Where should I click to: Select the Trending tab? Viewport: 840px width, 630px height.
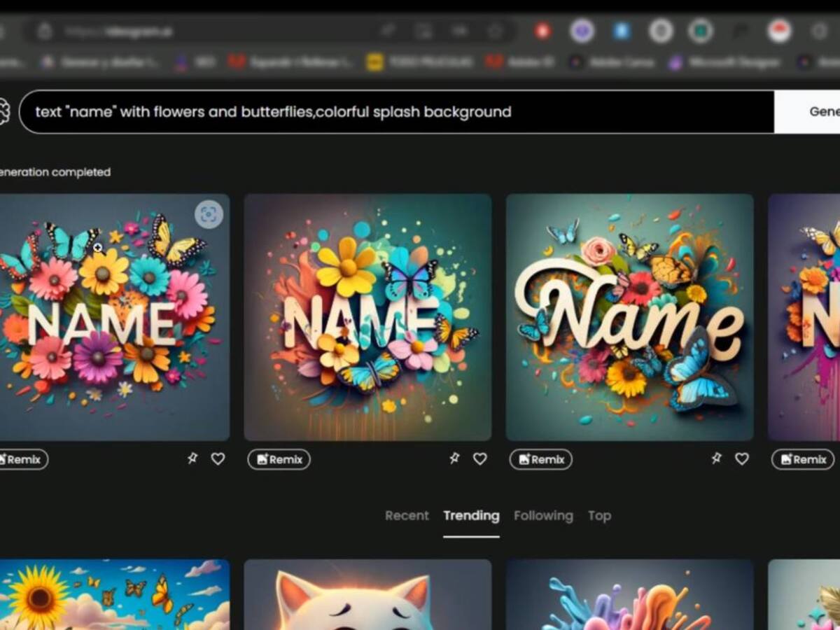tap(471, 516)
